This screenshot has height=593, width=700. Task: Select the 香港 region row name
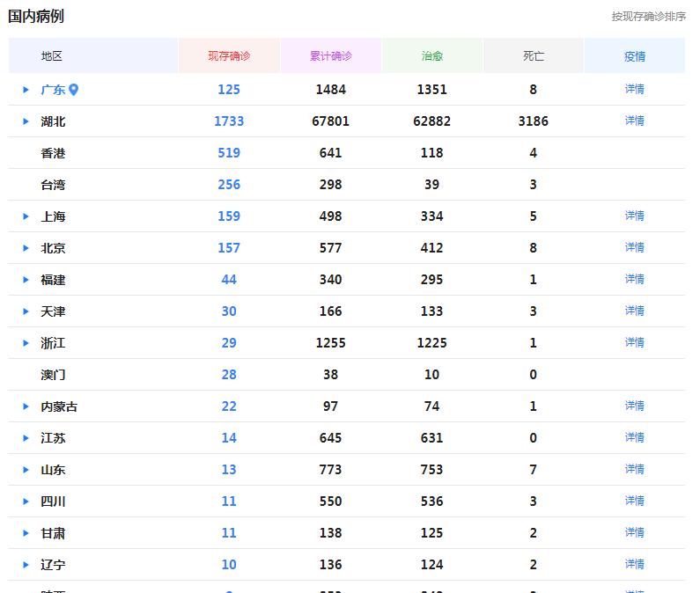coord(53,153)
